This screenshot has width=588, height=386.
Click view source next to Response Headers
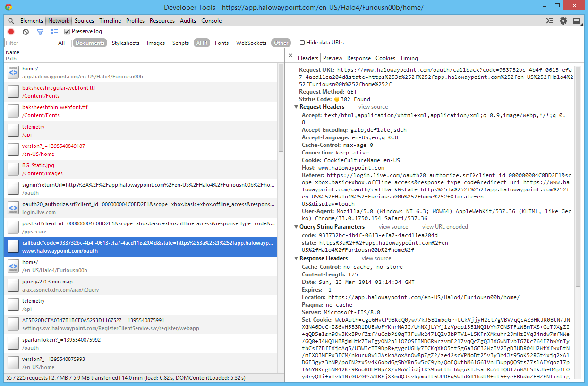click(x=376, y=259)
